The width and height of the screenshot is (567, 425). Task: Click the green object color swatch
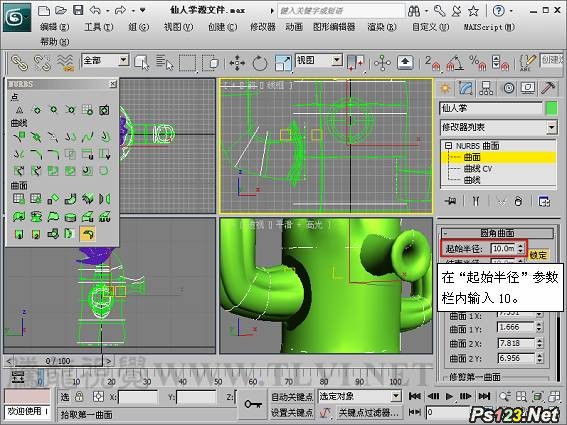[551, 109]
